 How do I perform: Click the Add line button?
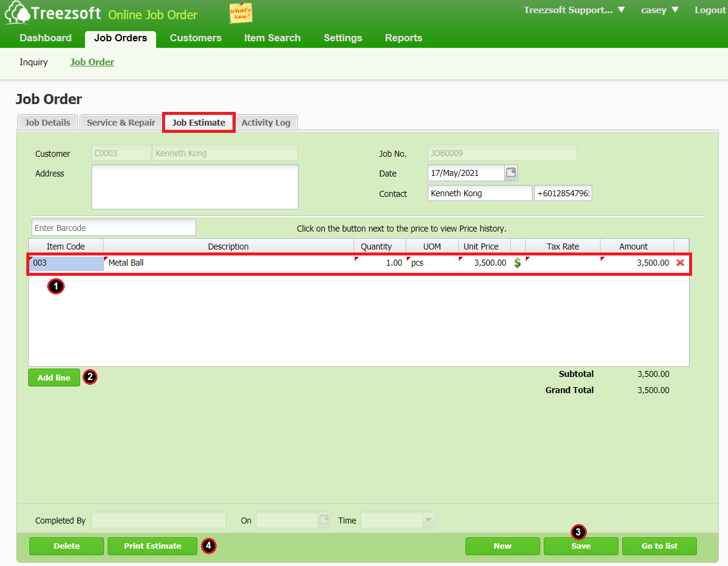[x=54, y=377]
